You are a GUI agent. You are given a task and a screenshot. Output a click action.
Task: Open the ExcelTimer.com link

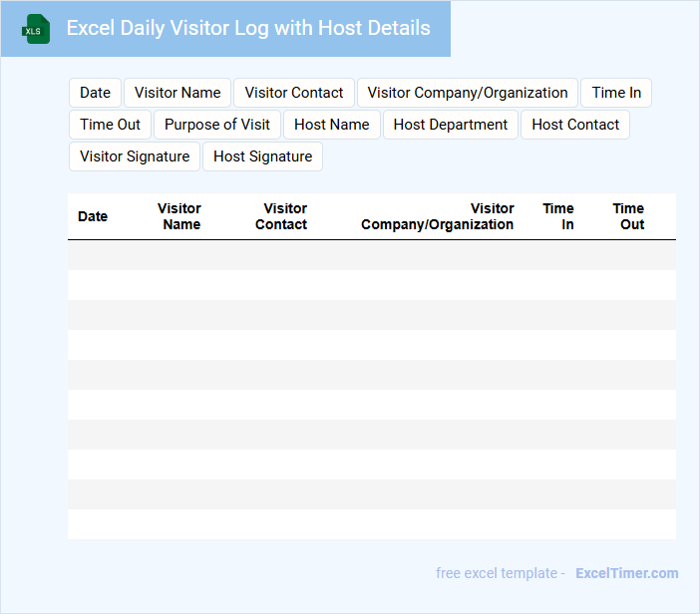coord(627,573)
